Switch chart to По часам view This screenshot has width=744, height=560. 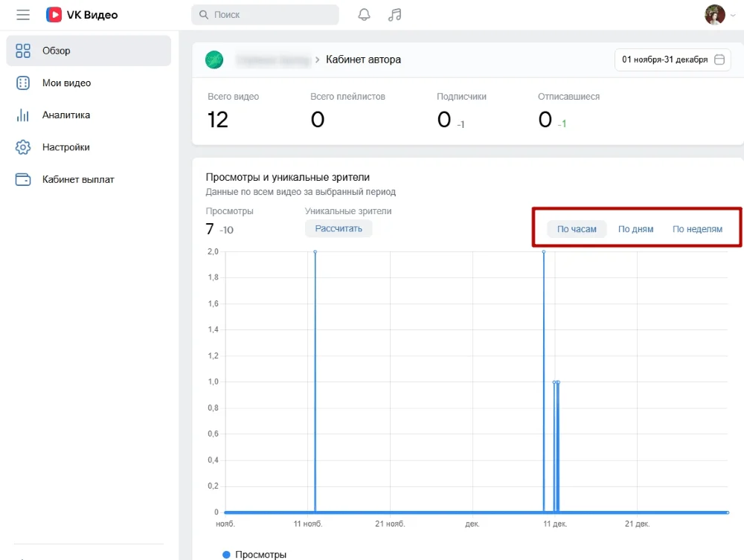(577, 229)
